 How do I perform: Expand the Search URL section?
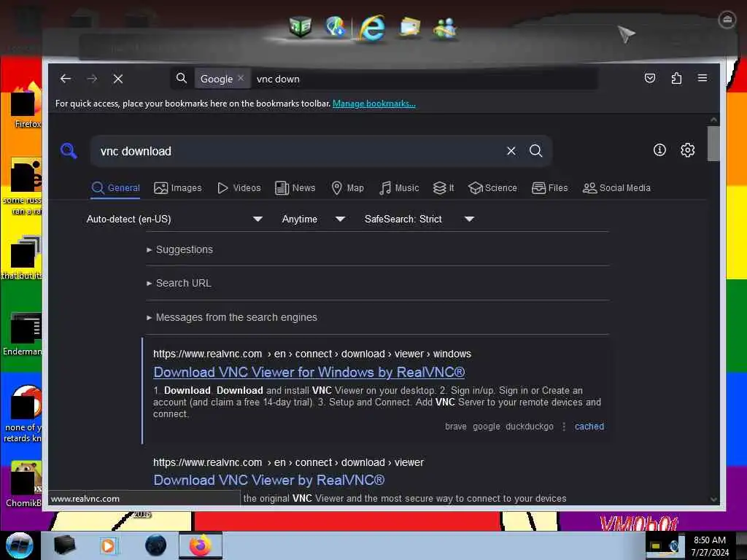point(179,283)
